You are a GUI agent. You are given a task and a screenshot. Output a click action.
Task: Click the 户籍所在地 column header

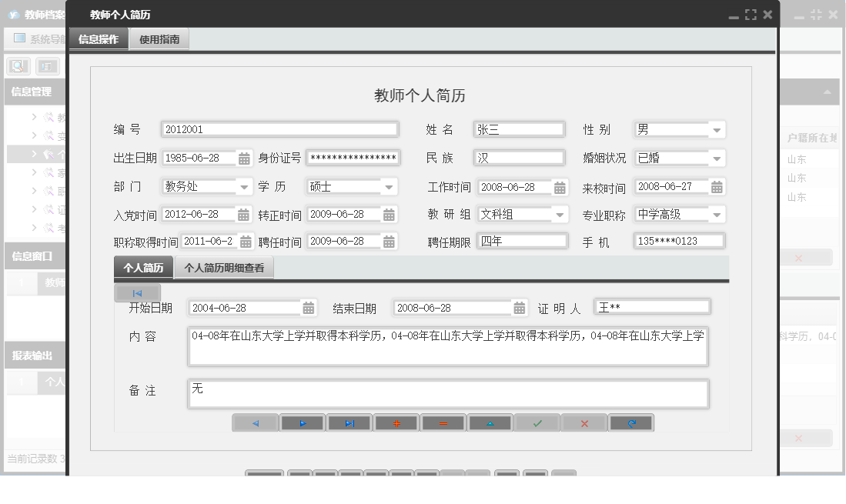(x=812, y=138)
